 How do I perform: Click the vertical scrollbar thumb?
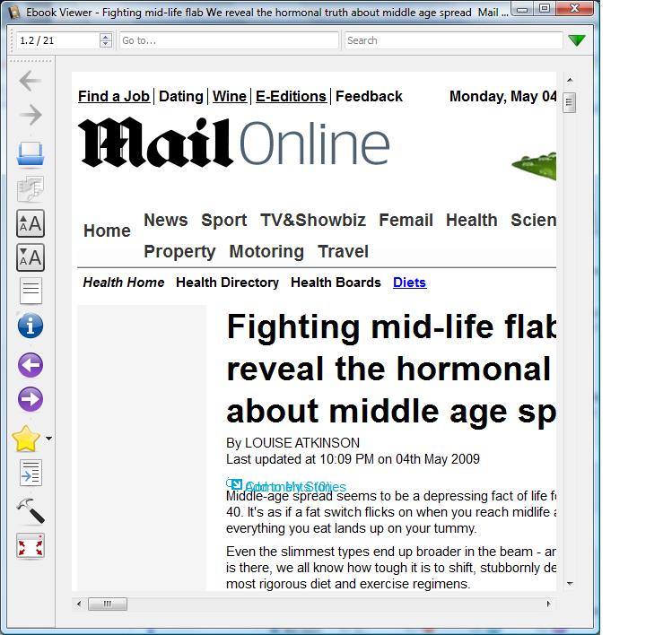(x=569, y=102)
